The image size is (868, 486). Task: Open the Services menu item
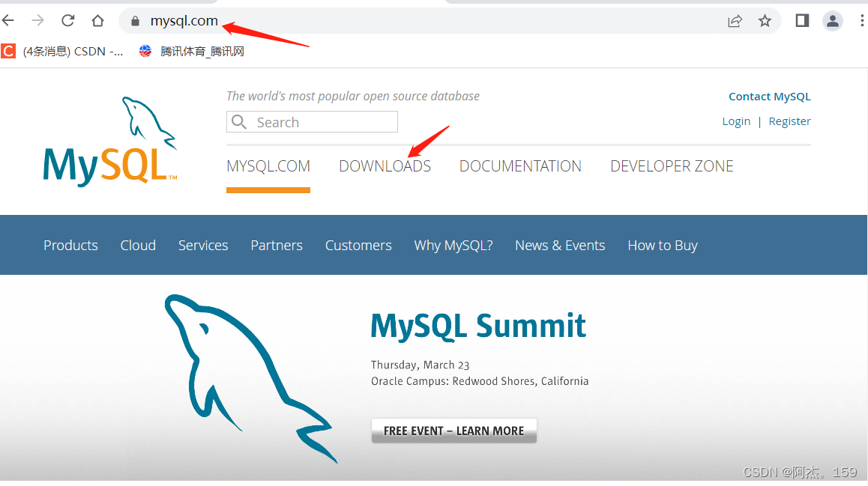pyautogui.click(x=203, y=246)
